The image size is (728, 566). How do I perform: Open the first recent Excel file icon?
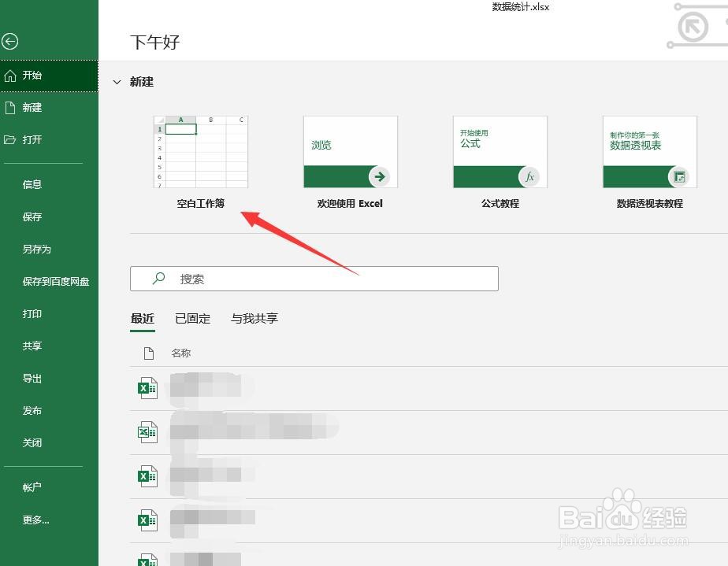[147, 388]
